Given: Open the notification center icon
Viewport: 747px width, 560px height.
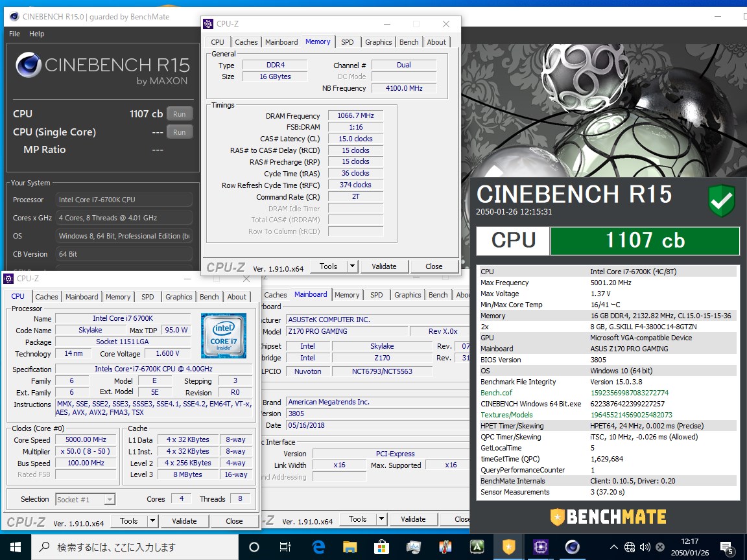Looking at the screenshot, I should coord(727,548).
